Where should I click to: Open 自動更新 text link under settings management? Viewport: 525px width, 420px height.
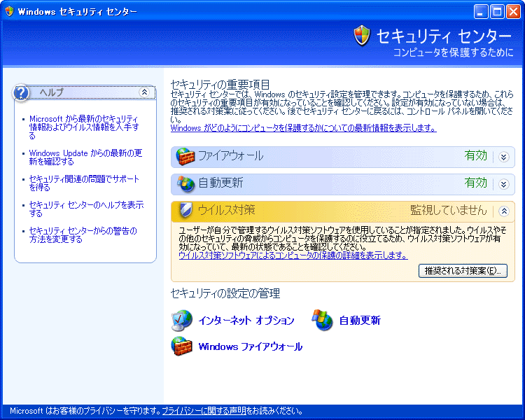point(360,321)
